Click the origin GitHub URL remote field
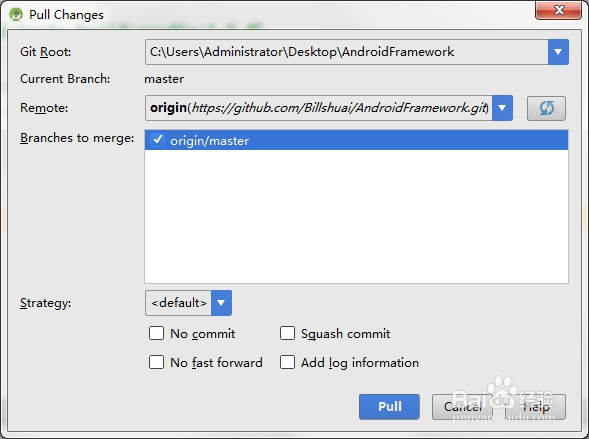Viewport: 589px width, 439px height. point(319,108)
